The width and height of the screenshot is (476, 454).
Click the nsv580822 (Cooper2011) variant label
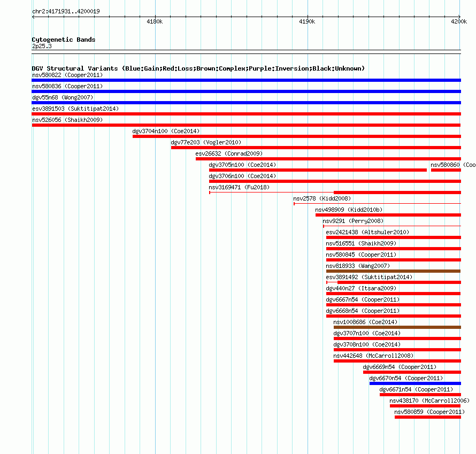click(x=67, y=75)
